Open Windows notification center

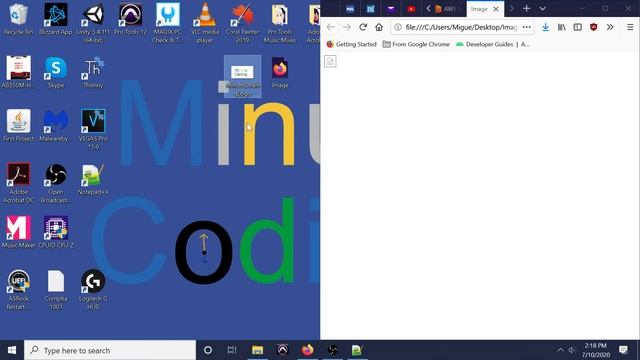pos(623,350)
